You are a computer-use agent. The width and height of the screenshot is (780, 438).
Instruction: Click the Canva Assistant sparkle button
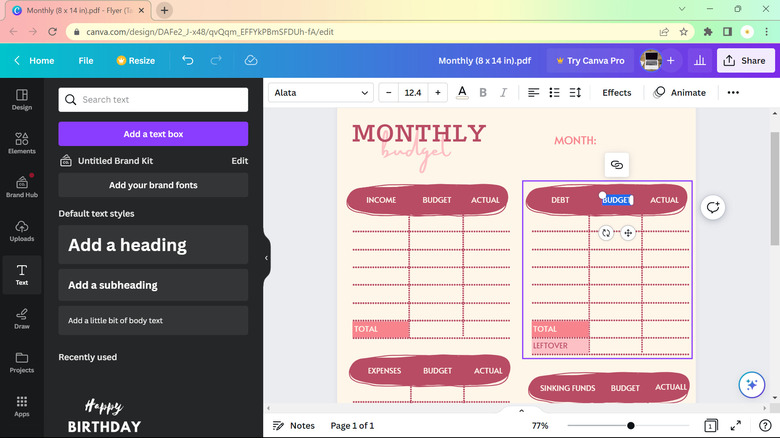pyautogui.click(x=751, y=385)
